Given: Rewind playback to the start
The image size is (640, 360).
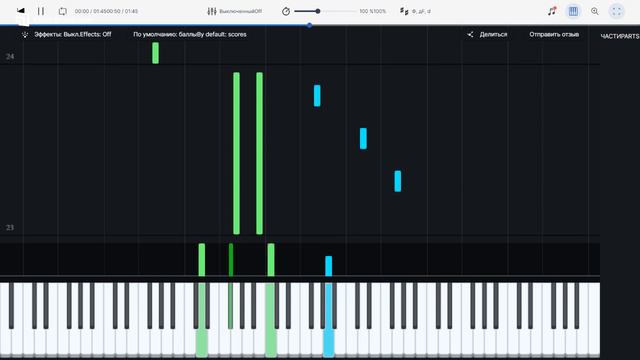Looking at the screenshot, I should pyautogui.click(x=21, y=11).
